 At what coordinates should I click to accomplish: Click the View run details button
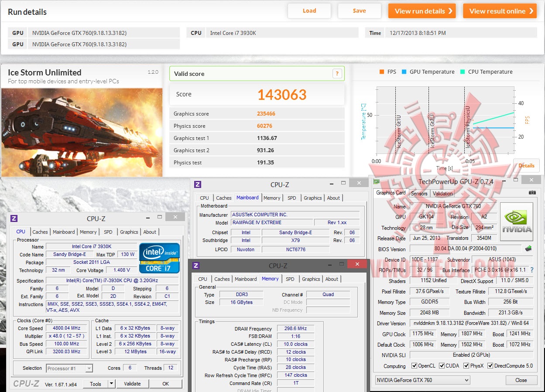click(422, 11)
